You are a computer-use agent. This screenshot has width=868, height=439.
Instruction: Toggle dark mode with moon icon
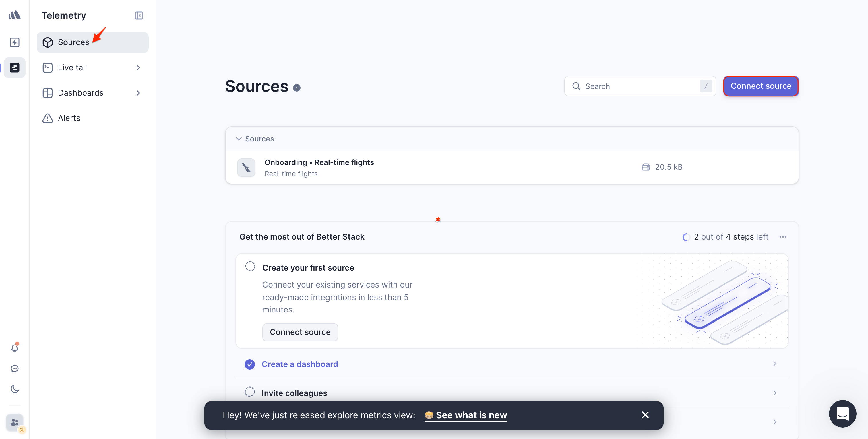tap(14, 389)
